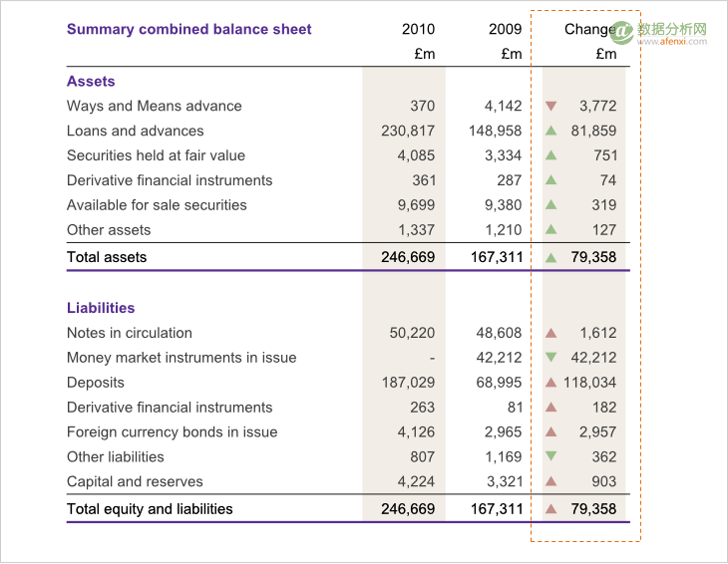
Task: Click the 4,142 Ways and Means 2009 value
Action: [504, 107]
